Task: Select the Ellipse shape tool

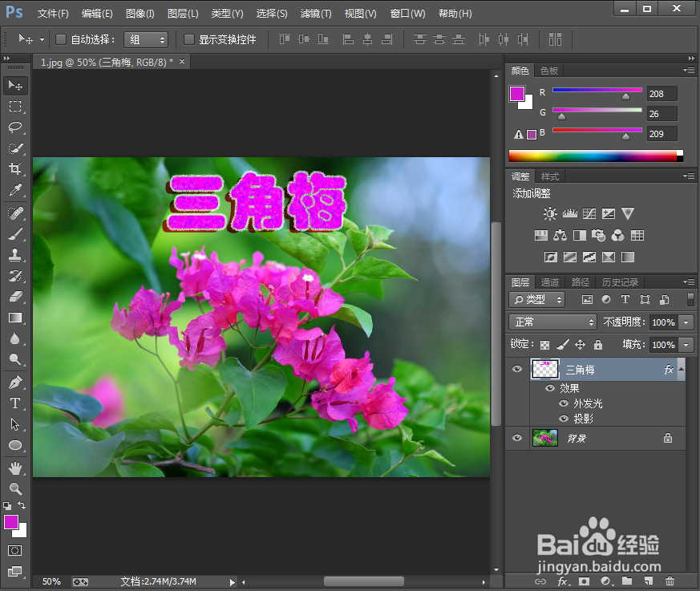Action: (15, 445)
